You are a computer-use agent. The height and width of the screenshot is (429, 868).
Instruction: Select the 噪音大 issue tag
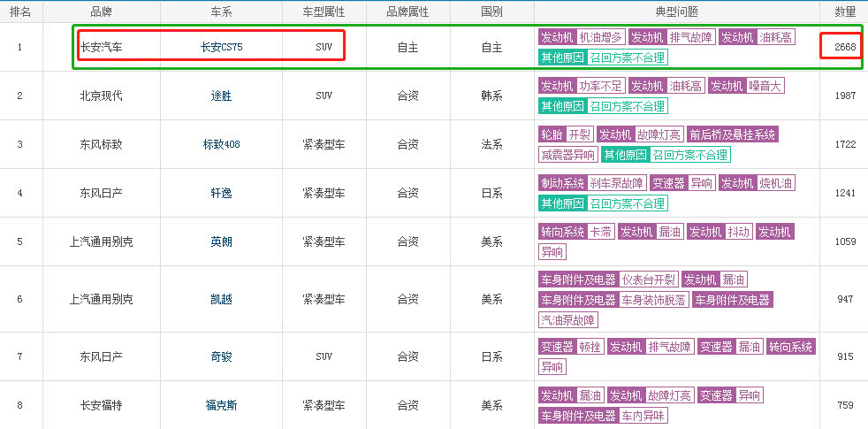765,86
